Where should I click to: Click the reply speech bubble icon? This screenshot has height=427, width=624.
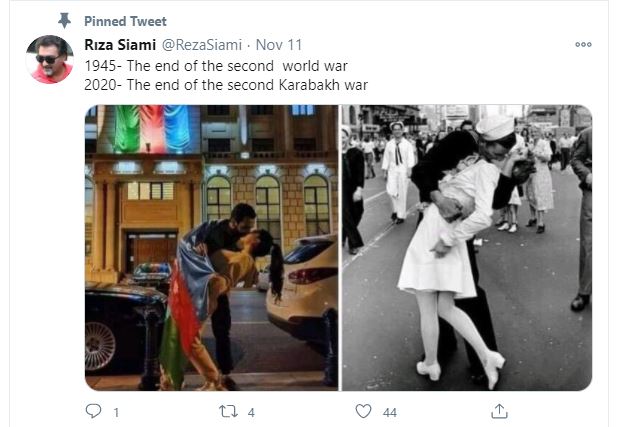click(x=94, y=411)
